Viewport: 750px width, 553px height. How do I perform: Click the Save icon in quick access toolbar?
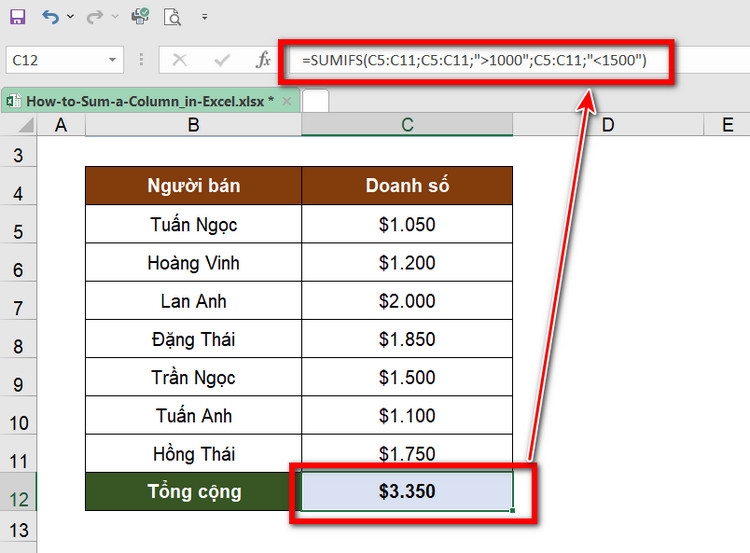click(18, 17)
